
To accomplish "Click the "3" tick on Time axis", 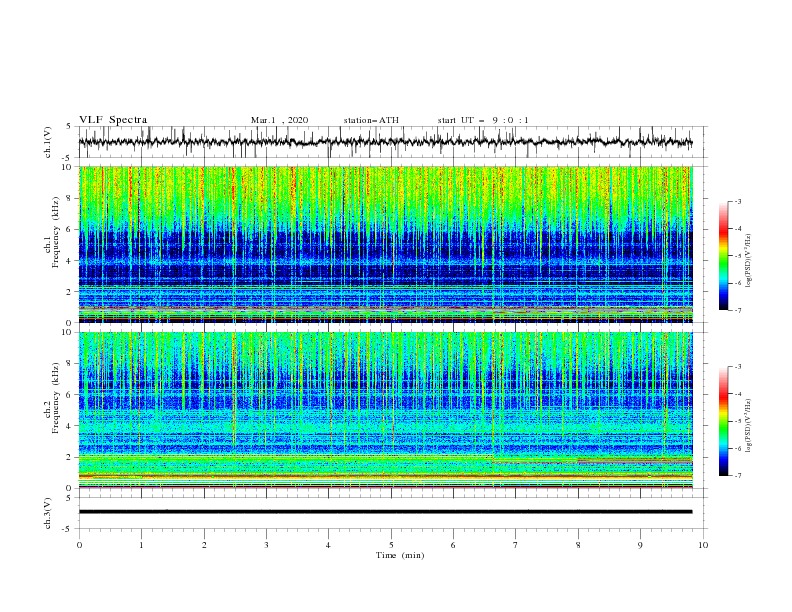I will [266, 545].
